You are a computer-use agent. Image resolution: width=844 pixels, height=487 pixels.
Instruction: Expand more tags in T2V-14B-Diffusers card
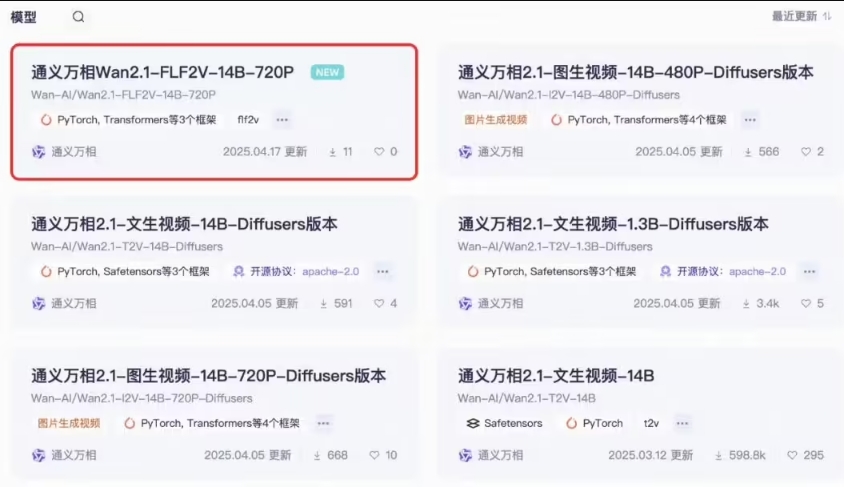tap(383, 271)
